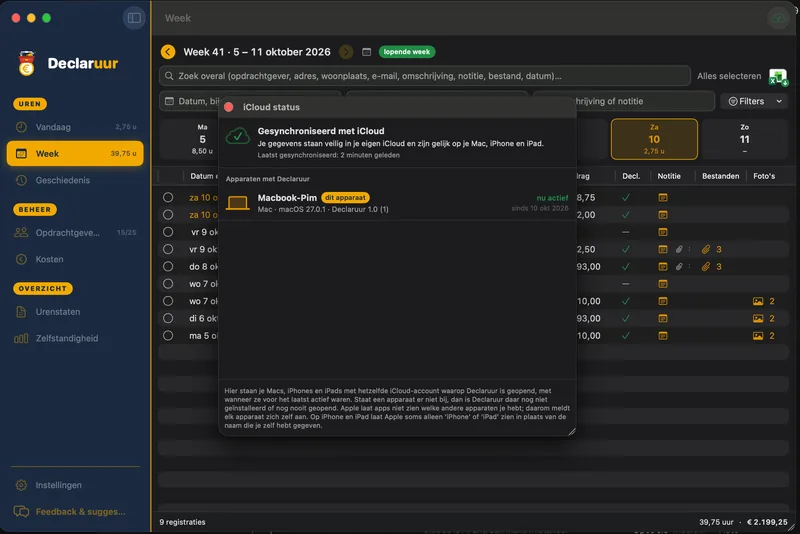Click the € 2.199,25 total in status bar
Viewport: 800px width, 534px height.
(767, 522)
